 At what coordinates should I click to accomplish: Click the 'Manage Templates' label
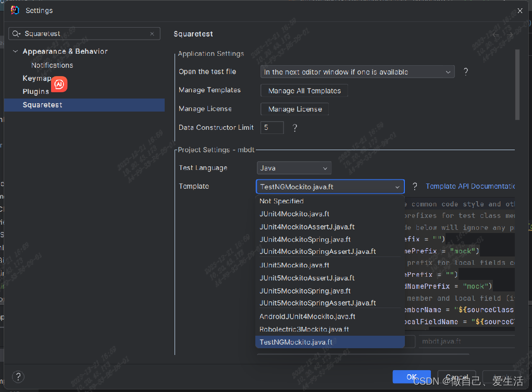pos(209,90)
